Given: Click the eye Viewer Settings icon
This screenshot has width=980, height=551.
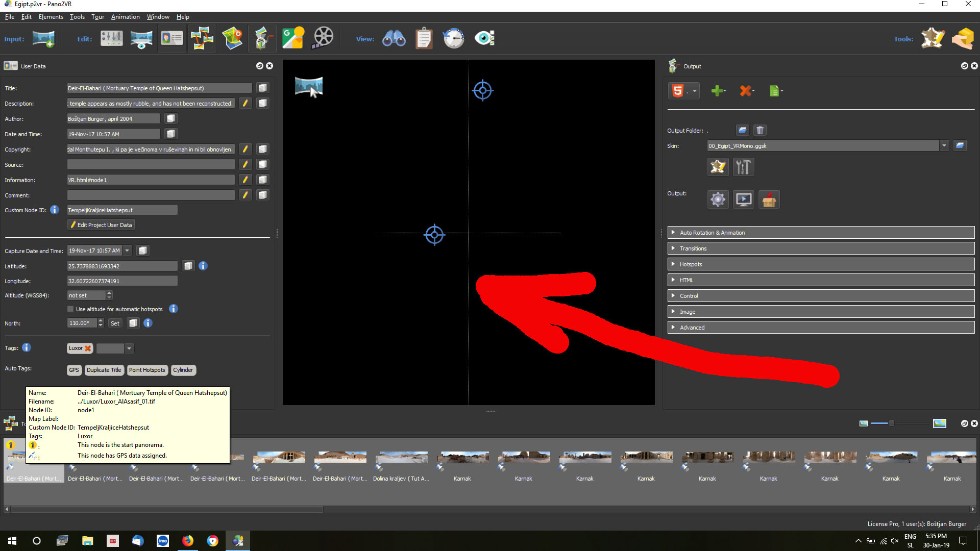Looking at the screenshot, I should [484, 39].
